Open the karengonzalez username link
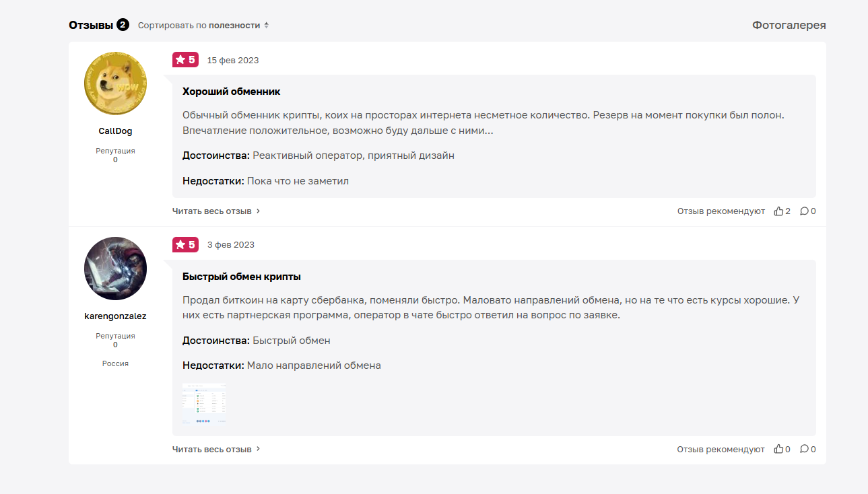868x494 pixels. (115, 316)
